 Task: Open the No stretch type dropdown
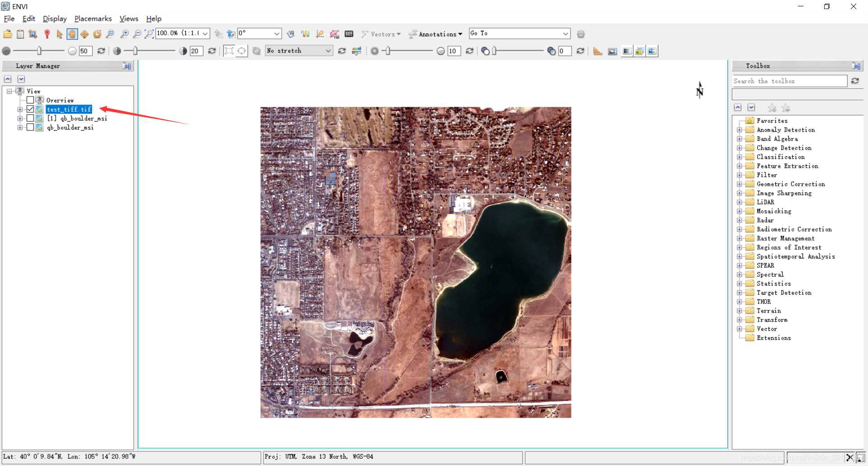pos(328,51)
